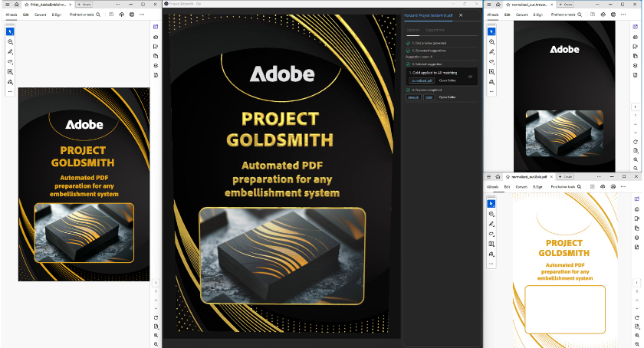Open the page thumbnails panel in the Print_AdobeEmbellishm window right rail
644x348 pixels.
coord(156,56)
